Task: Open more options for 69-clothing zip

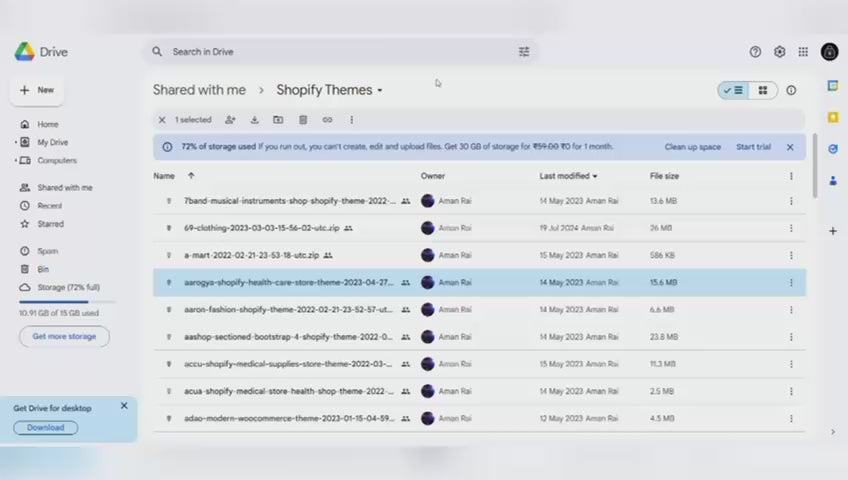Action: pos(791,228)
